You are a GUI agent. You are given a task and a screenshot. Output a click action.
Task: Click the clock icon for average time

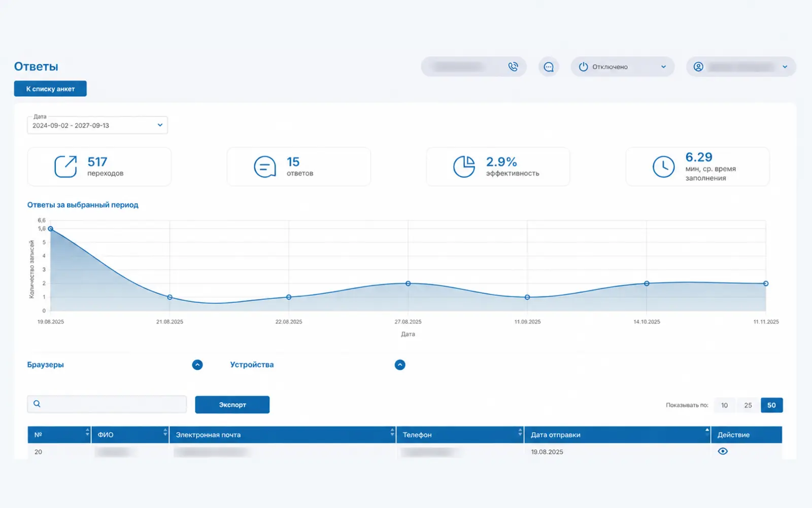tap(663, 167)
